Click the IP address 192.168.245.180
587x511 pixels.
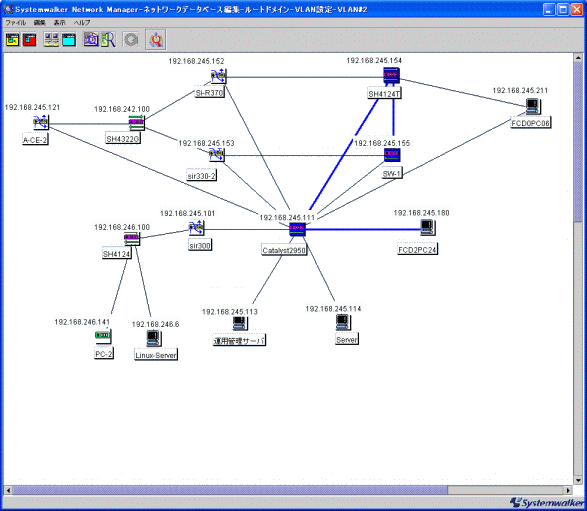422,213
